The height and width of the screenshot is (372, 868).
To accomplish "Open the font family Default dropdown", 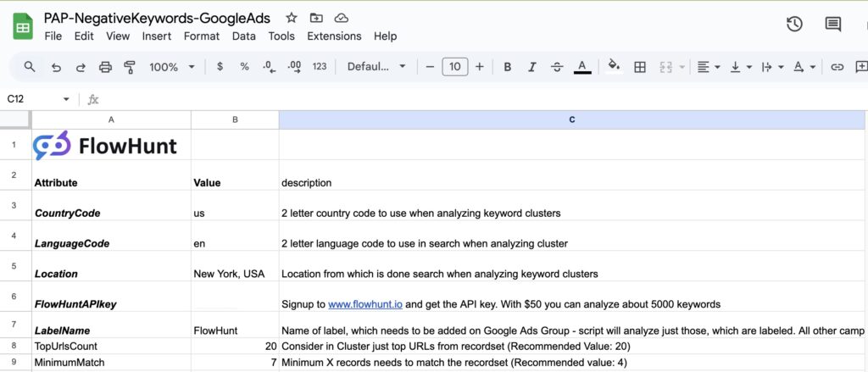I will (376, 66).
